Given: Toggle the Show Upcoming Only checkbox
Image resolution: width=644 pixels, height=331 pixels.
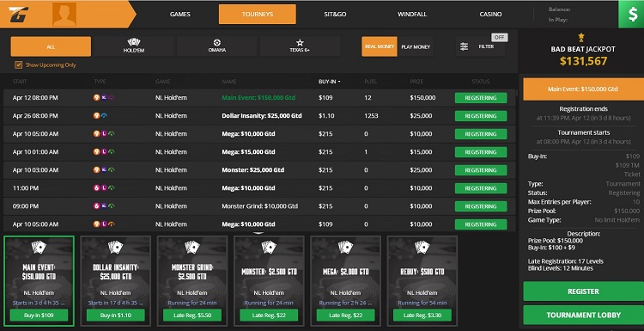Looking at the screenshot, I should coord(19,65).
